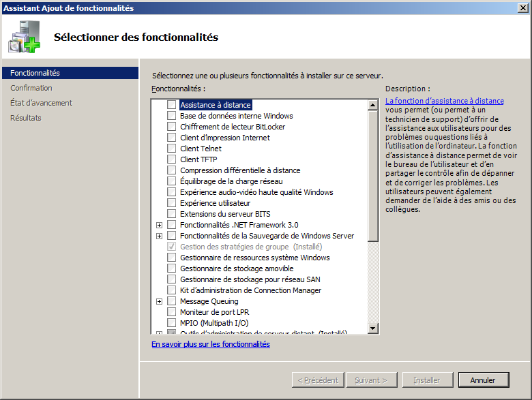Toggle Moniteur de port LPR checkbox

171,312
